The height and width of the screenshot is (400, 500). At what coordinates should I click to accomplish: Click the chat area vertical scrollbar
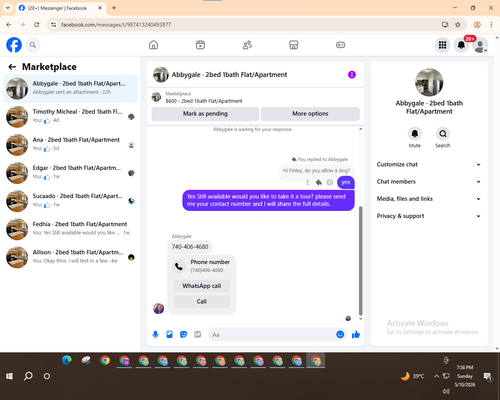coord(360,260)
